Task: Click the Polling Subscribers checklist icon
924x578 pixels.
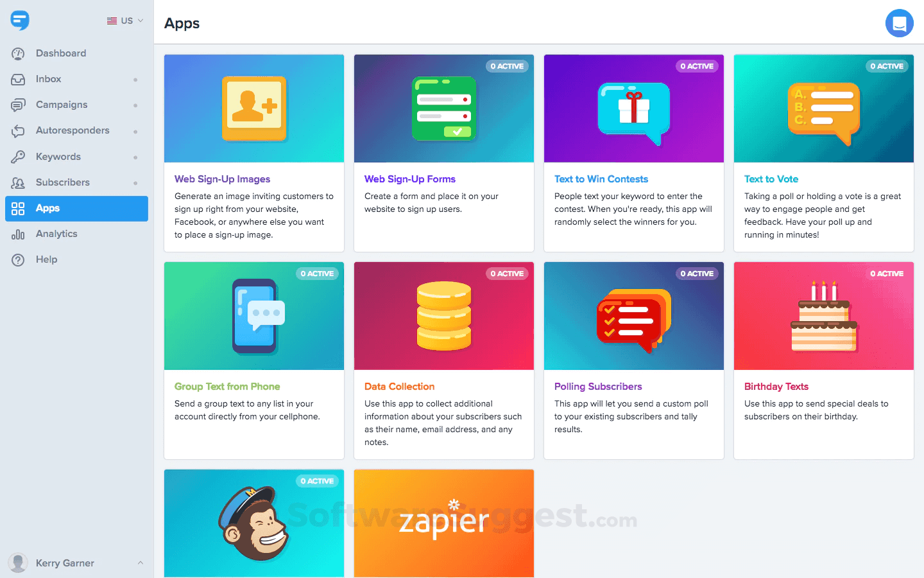Action: (x=634, y=321)
